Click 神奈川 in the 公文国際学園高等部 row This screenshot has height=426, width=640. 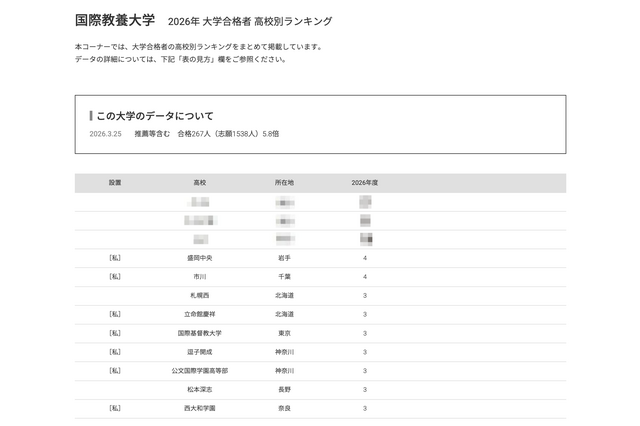pos(284,371)
